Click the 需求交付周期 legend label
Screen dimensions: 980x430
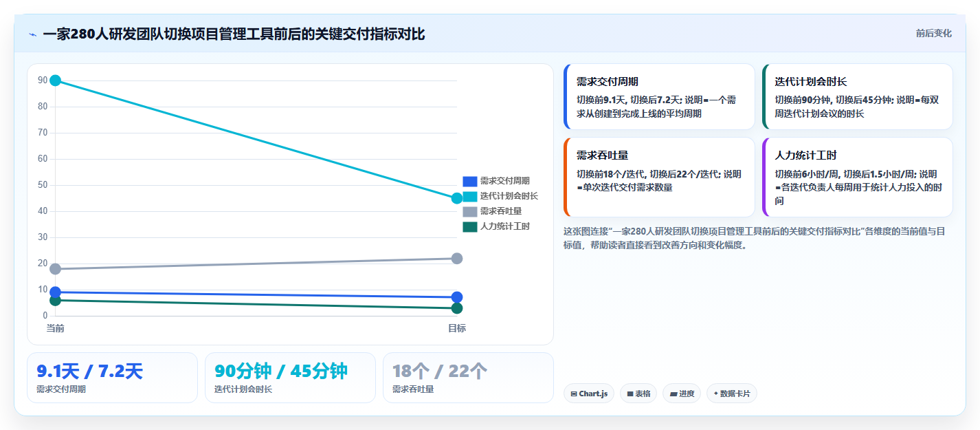(x=505, y=181)
